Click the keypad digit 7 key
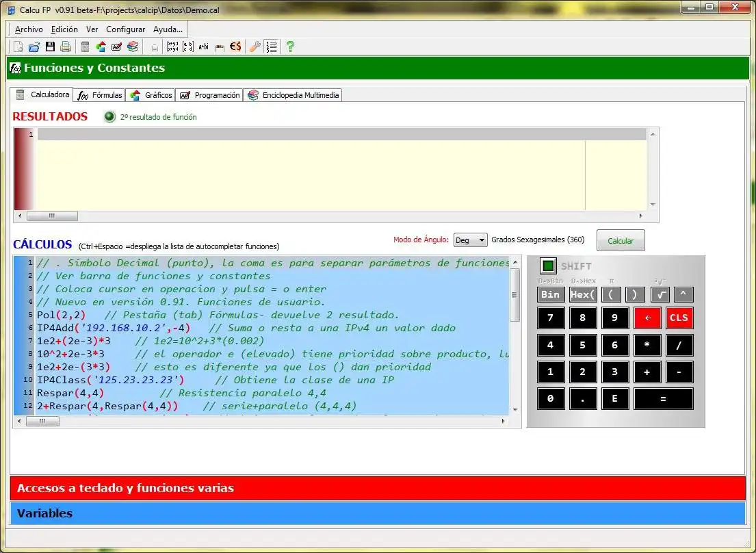Image resolution: width=756 pixels, height=553 pixels. pos(551,318)
